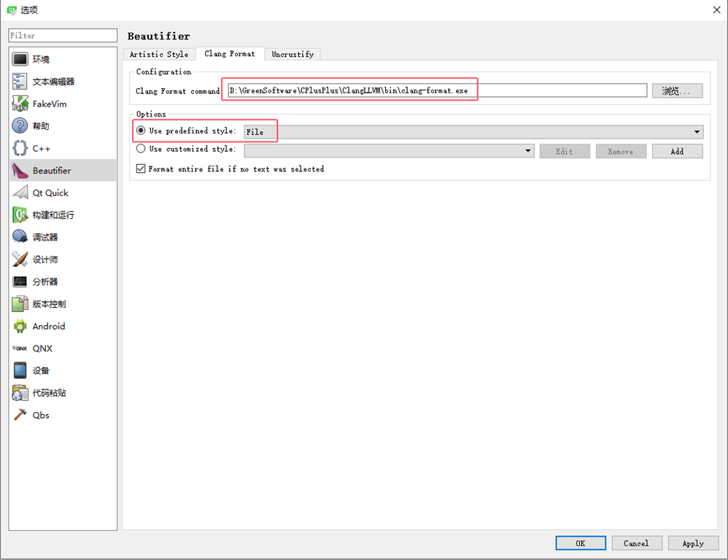The height and width of the screenshot is (560, 728).
Task: Select the C++ braces icon
Action: click(x=20, y=148)
